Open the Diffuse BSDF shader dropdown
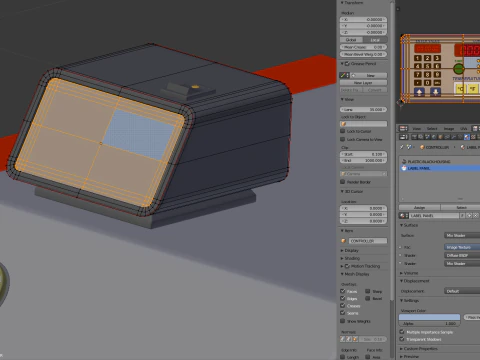This screenshot has width=480, height=360. 462,255
